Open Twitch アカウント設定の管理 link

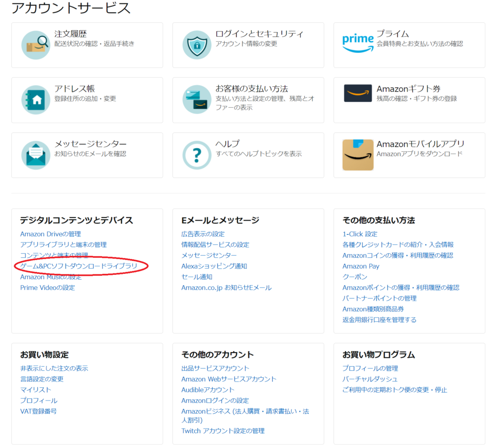pos(223,431)
